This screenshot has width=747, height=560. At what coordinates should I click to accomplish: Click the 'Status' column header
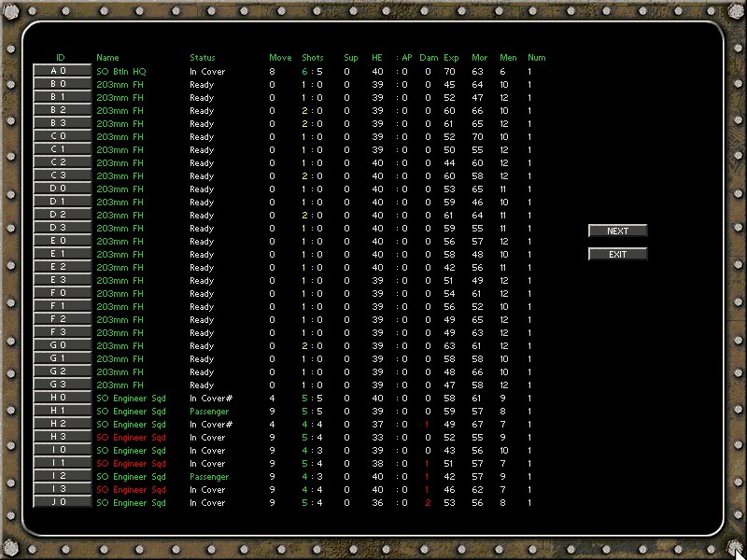coord(203,58)
